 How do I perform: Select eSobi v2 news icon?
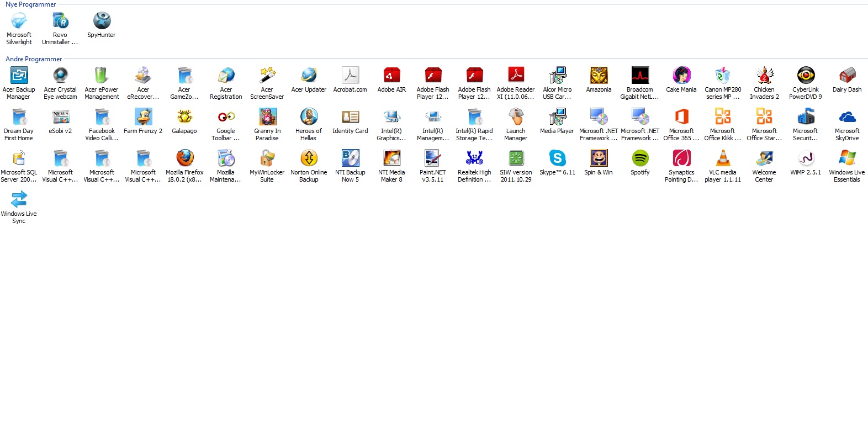(60, 116)
